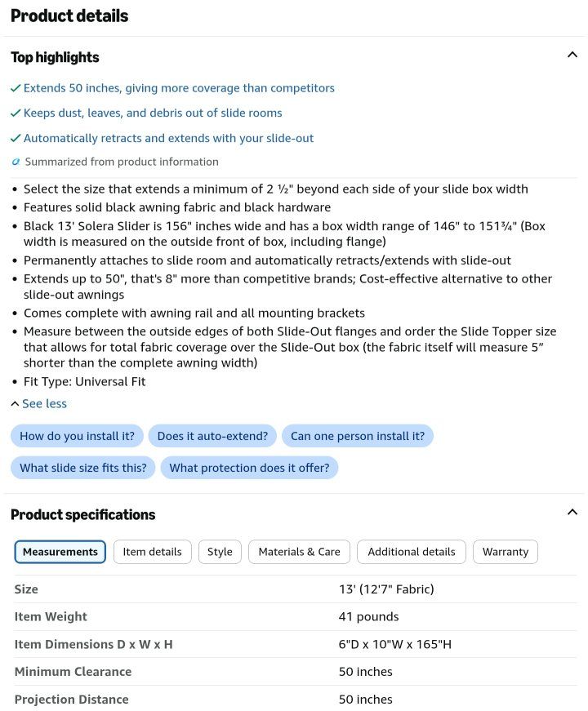Select 'Can one person install it?' chip
This screenshot has height=711, width=588.
click(x=358, y=436)
